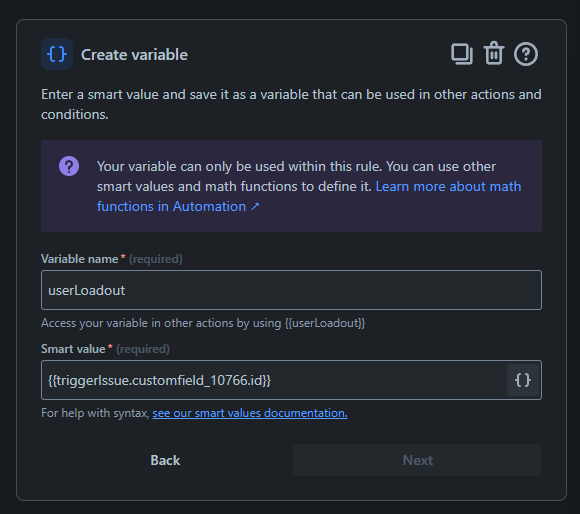
Task: Click the blue curly braces action icon
Action: pyautogui.click(x=57, y=54)
